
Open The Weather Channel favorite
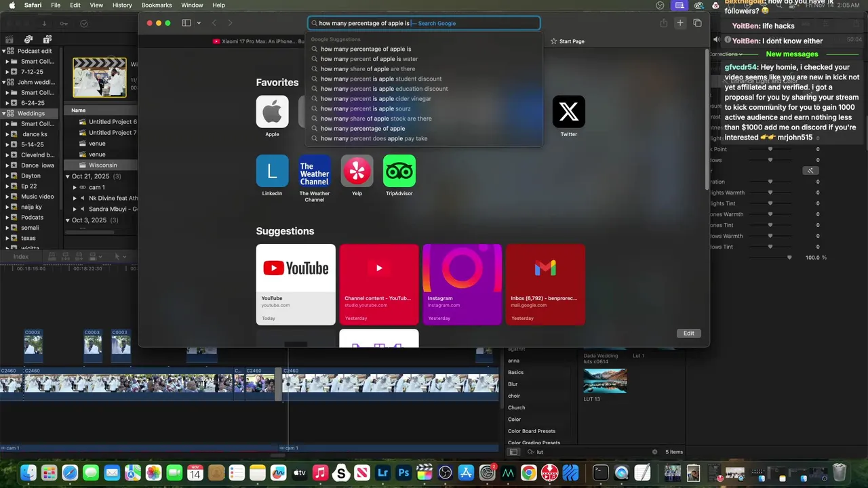(315, 171)
